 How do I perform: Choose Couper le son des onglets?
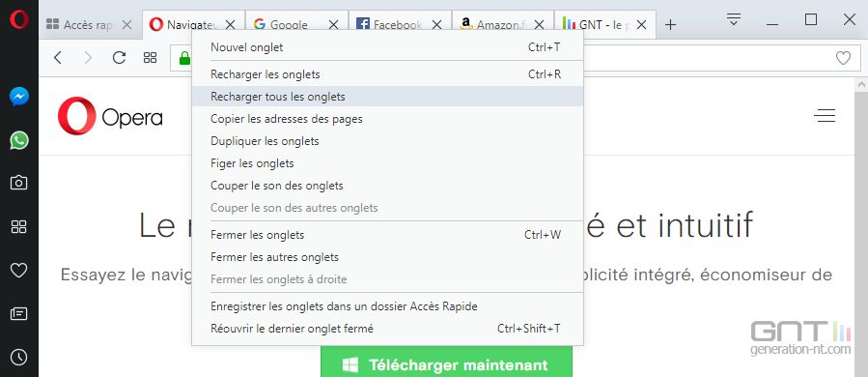click(x=387, y=186)
